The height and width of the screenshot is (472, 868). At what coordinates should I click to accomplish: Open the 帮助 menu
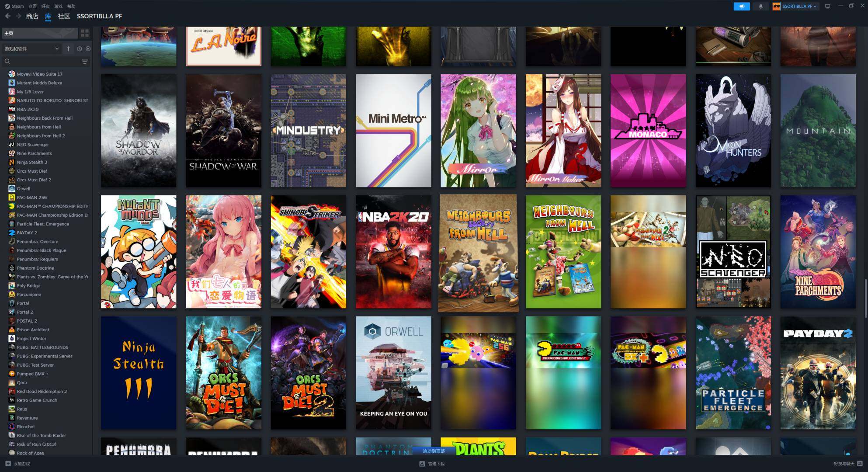point(71,7)
